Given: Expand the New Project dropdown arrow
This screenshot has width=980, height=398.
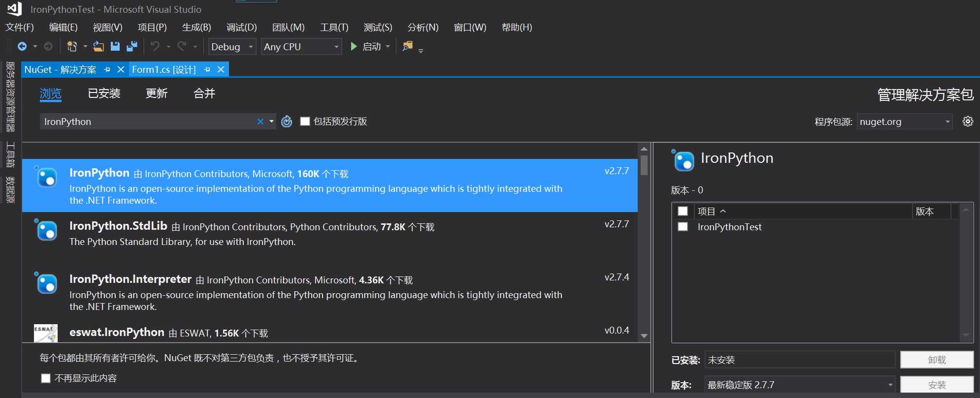Looking at the screenshot, I should click(x=85, y=47).
